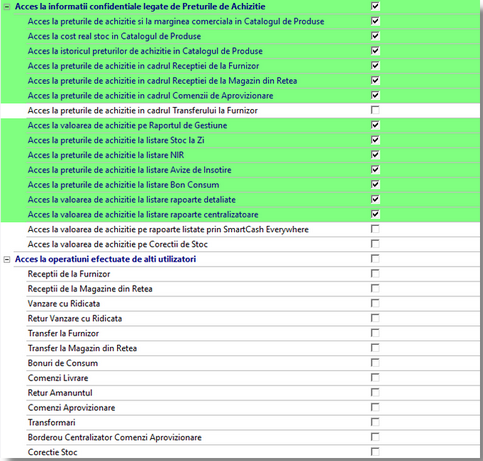Uncheck Receptiei de la Magazin din Retea checkbox

pyautogui.click(x=375, y=81)
